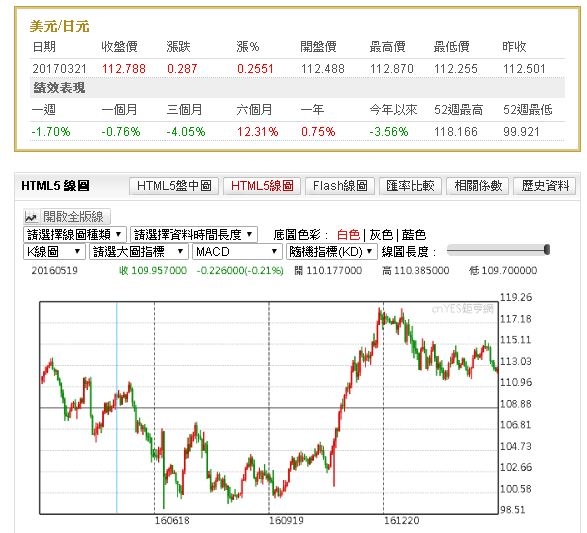
Task: Click the 美元/日元 title
Action: (60, 27)
